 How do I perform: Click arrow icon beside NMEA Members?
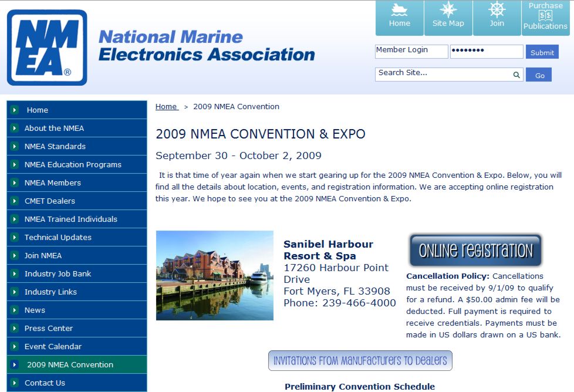(x=15, y=183)
